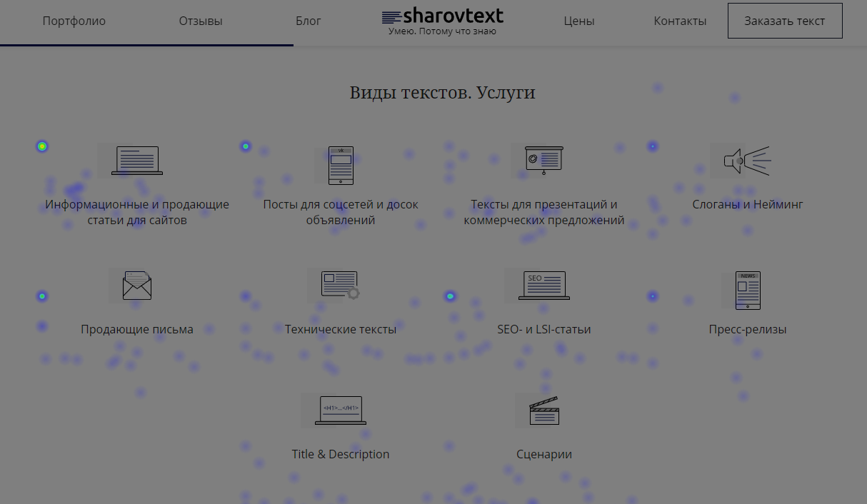The width and height of the screenshot is (867, 504).
Task: Go to the Отзывы page
Action: coord(201,21)
